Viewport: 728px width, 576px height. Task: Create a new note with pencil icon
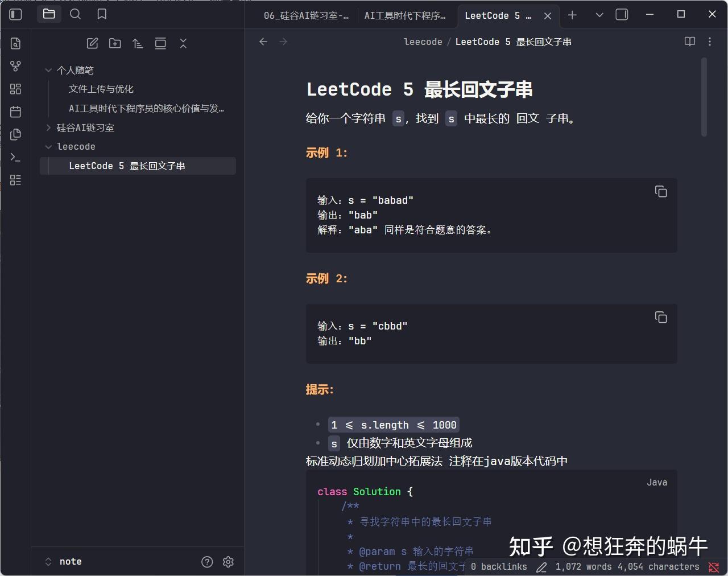92,43
